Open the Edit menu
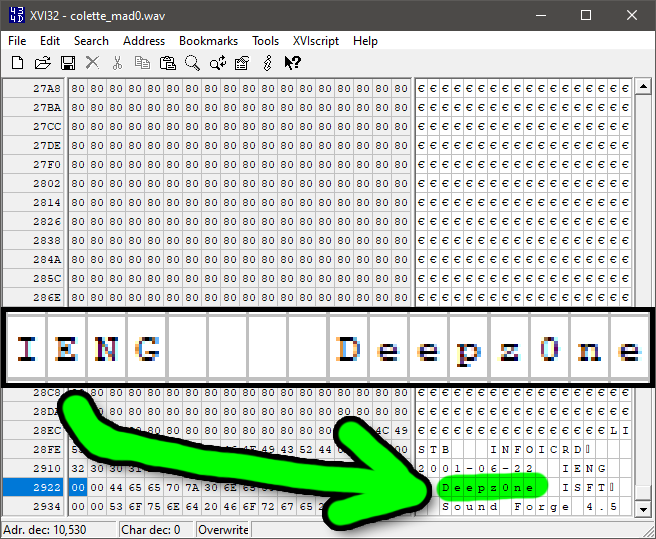The image size is (656, 539). [x=50, y=41]
